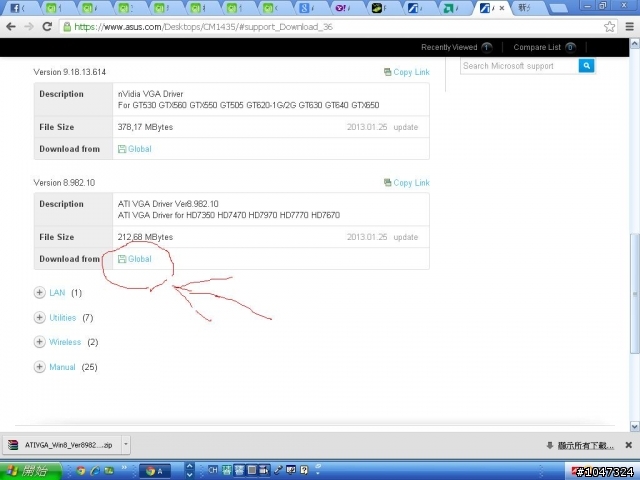Expand hidden quick launch items chevron
640x480 pixels.
click(124, 468)
